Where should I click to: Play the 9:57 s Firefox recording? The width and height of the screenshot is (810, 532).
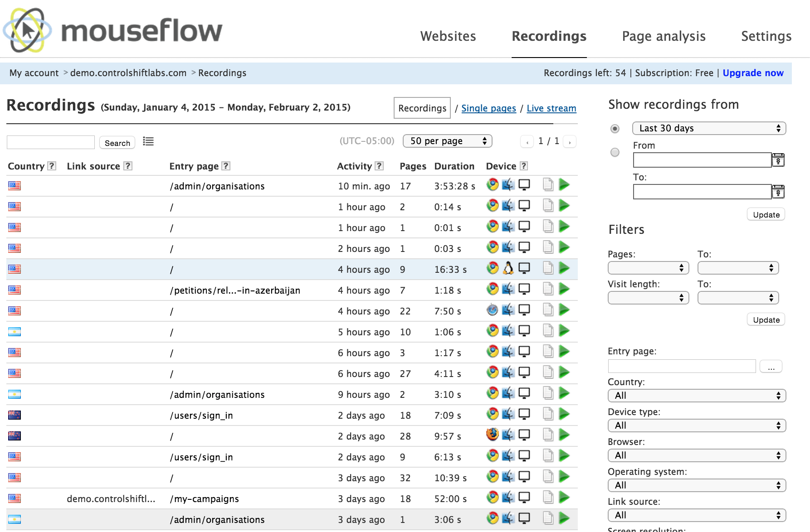[x=564, y=435]
